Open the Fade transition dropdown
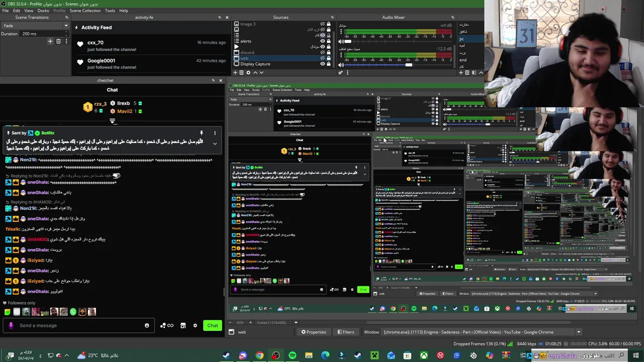This screenshot has height=362, width=644. tap(35, 26)
